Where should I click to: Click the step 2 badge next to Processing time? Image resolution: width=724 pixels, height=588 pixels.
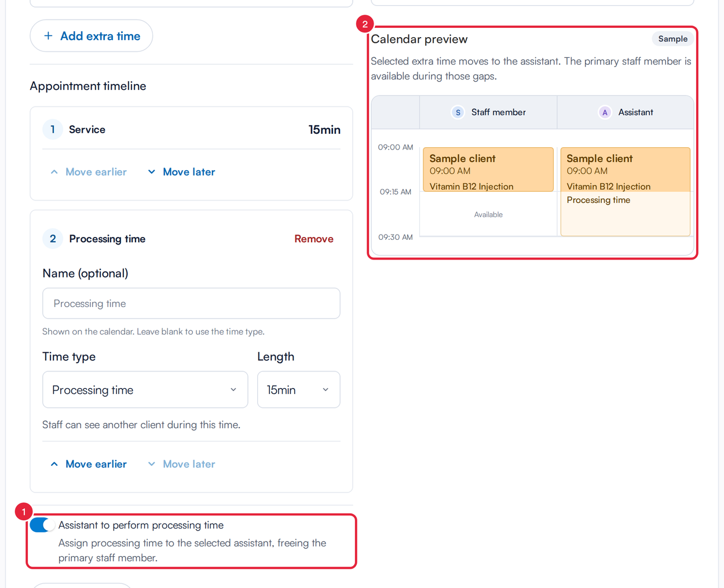pos(53,239)
